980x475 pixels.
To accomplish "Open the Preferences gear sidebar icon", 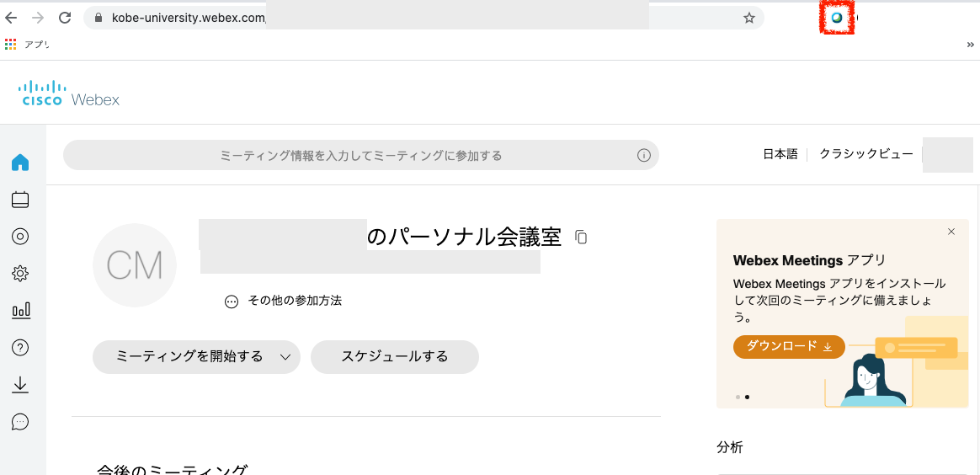I will 20,273.
